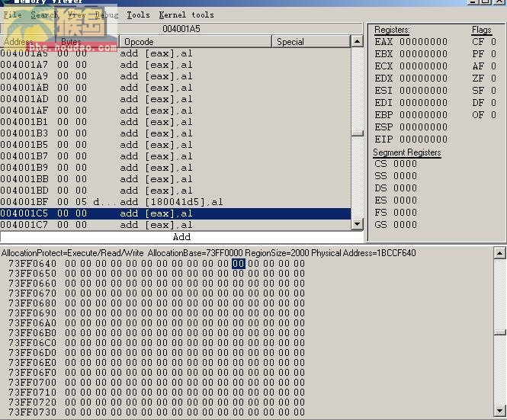The height and width of the screenshot is (420, 507).
Task: Click the AllocationProtect memory info line
Action: [x=209, y=253]
